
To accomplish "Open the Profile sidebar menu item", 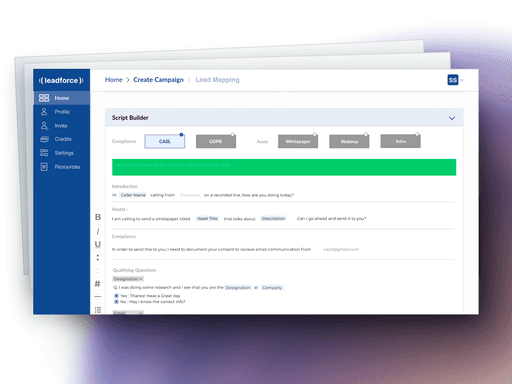I will click(x=62, y=112).
